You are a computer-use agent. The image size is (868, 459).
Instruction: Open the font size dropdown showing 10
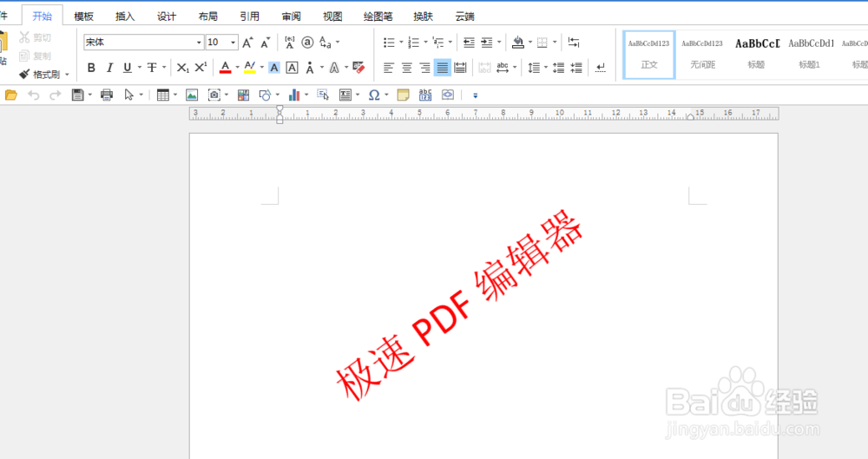[233, 42]
